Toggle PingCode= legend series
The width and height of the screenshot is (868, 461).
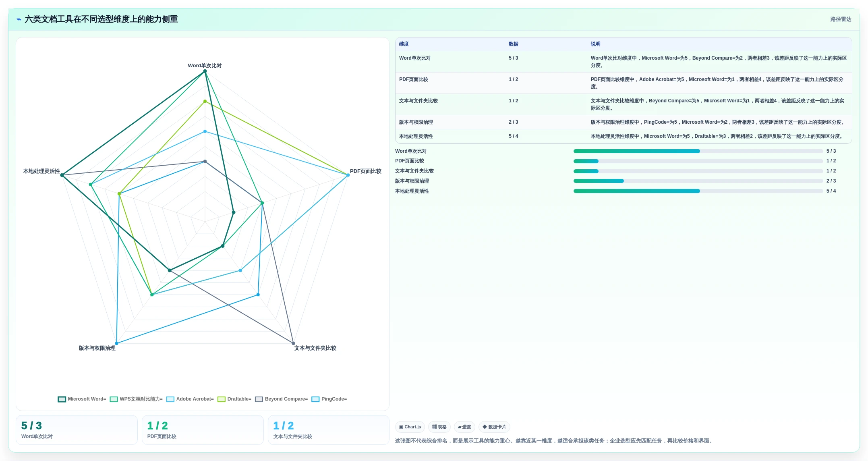329,399
